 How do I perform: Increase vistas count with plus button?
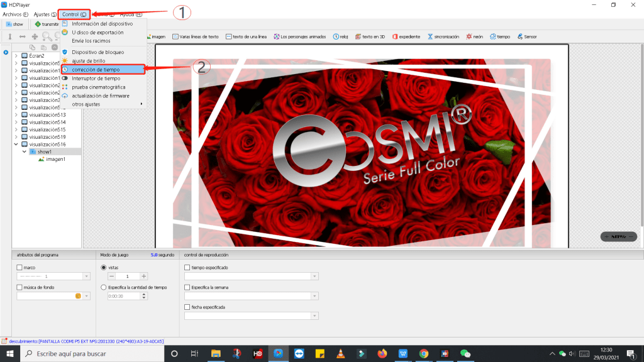click(143, 277)
